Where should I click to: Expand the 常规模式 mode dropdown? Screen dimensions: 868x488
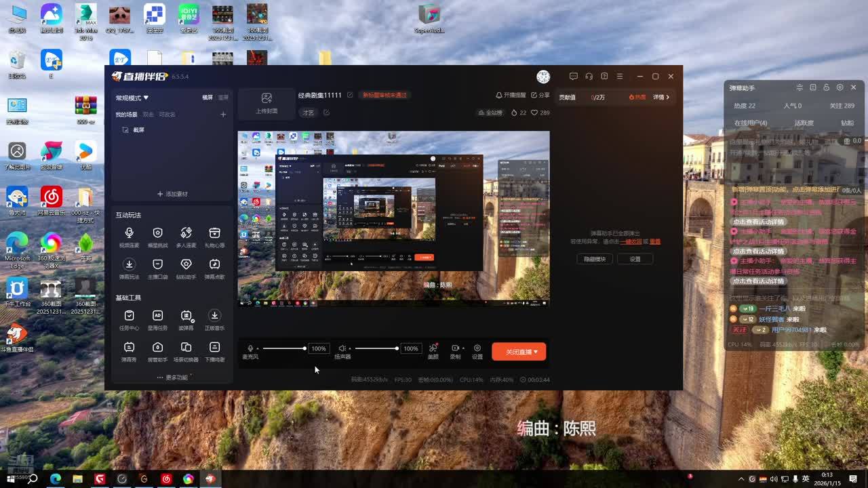132,98
